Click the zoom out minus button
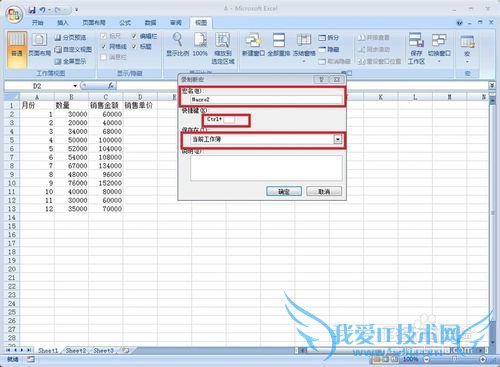500x367 pixels. [x=427, y=359]
